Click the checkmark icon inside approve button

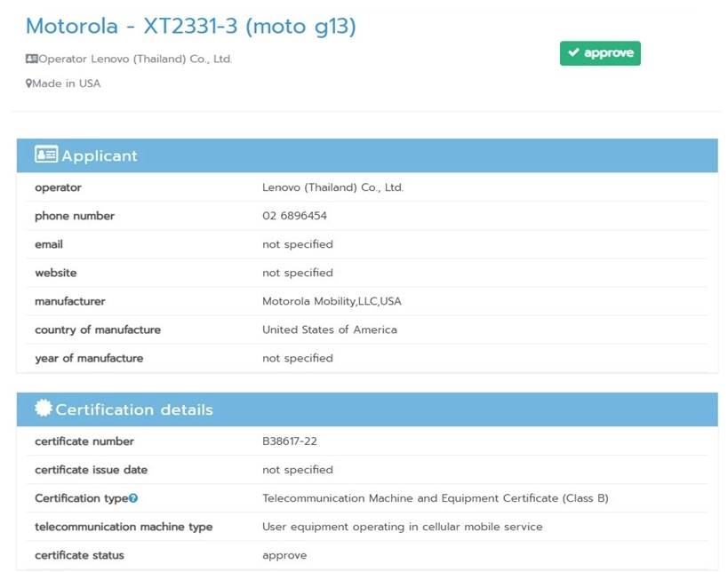pyautogui.click(x=574, y=52)
